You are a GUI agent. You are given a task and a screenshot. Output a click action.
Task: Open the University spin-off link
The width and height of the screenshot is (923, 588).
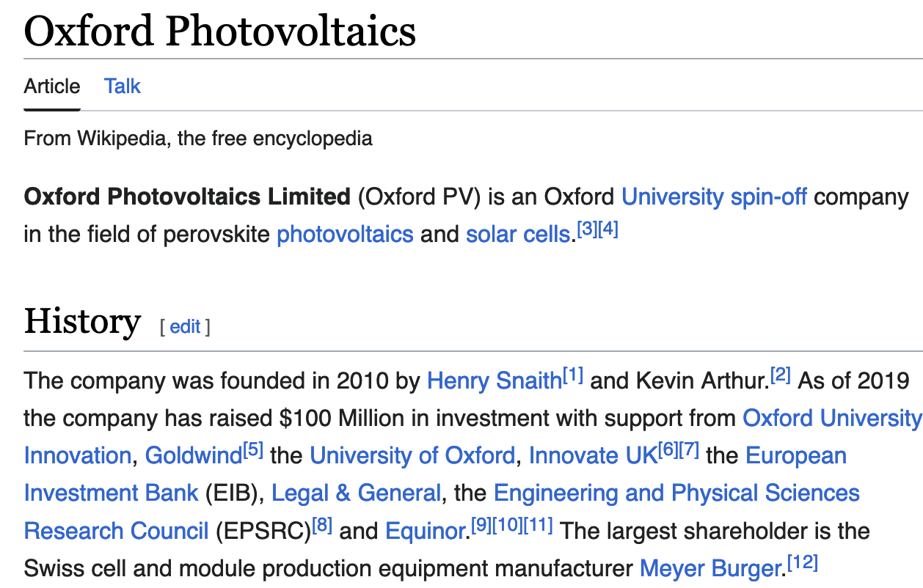(714, 197)
